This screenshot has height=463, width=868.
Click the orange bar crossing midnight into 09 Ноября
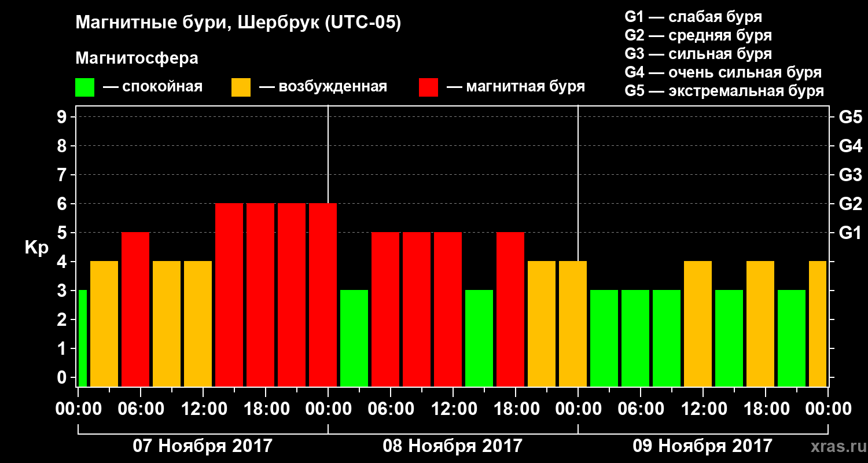[x=573, y=324]
